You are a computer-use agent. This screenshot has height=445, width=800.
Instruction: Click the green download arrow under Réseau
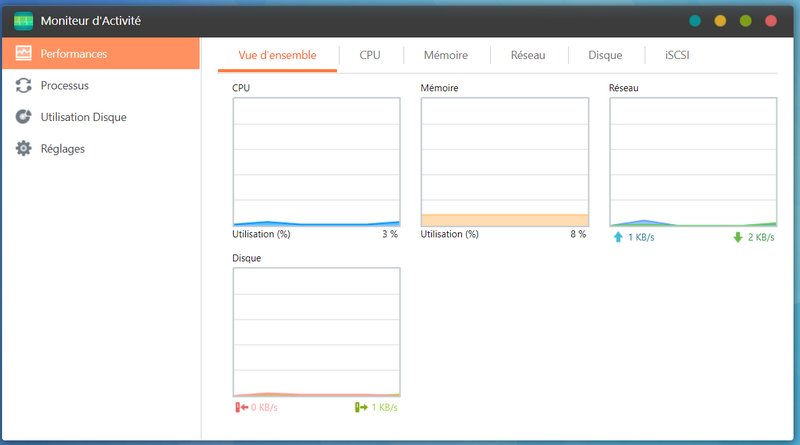point(737,237)
